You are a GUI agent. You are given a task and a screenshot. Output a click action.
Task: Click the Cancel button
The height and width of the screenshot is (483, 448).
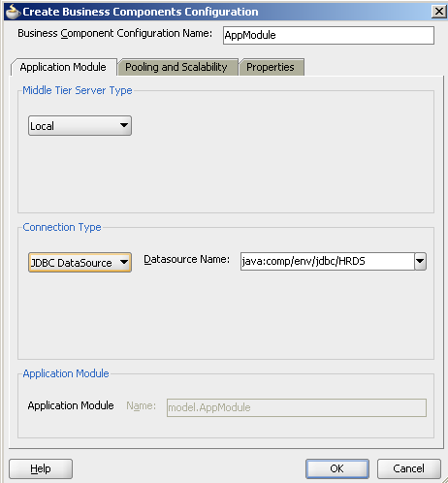coord(409,468)
